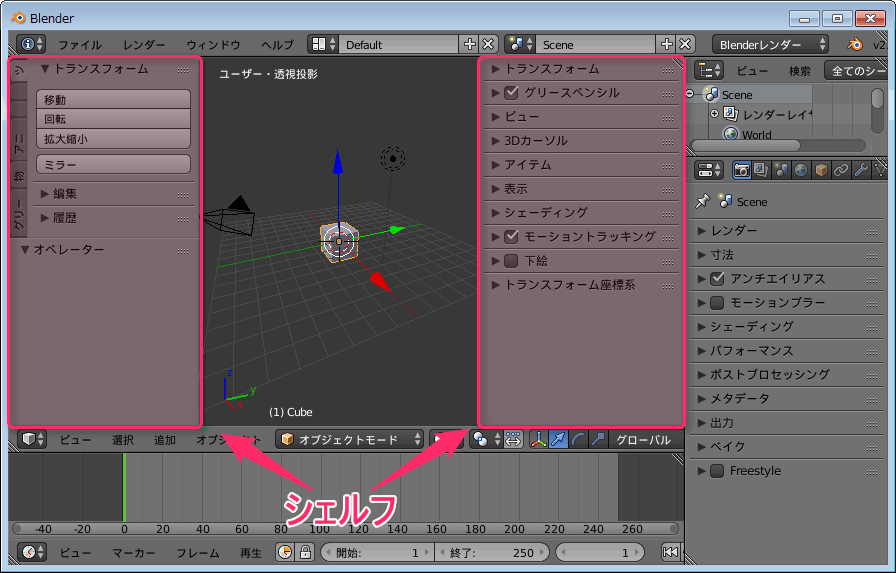Toggle the グリースペンシル checkbox

[x=511, y=92]
